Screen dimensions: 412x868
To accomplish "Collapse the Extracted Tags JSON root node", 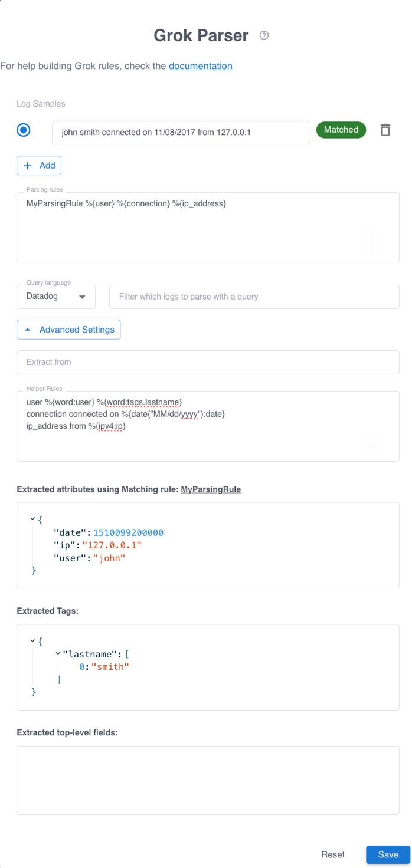I will point(34,641).
